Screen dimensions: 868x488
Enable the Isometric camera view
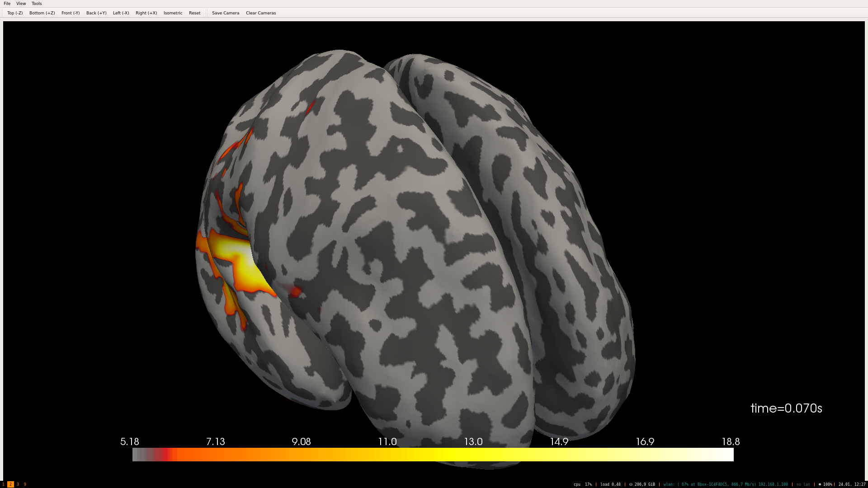173,13
